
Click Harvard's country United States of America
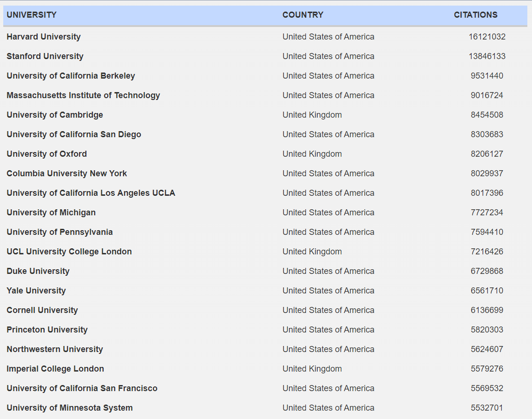coord(328,37)
